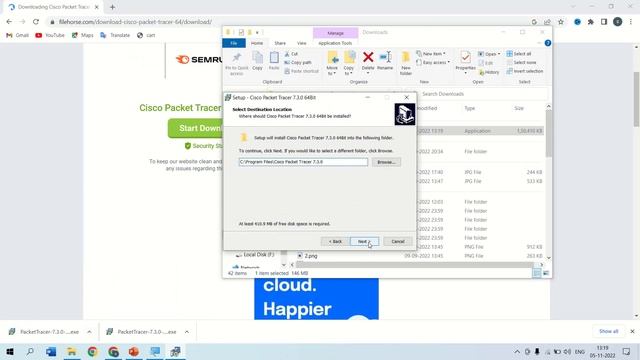
Task: Click the Chrome address bar
Action: point(286,22)
